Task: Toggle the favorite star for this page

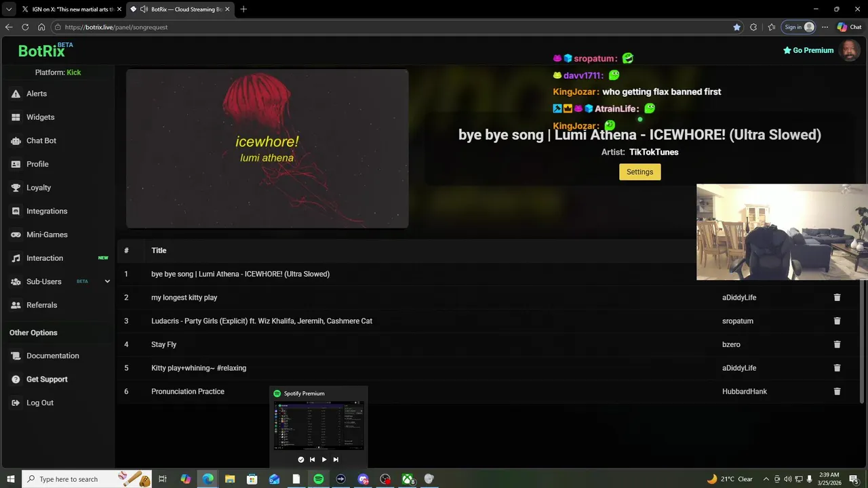Action: pos(736,27)
